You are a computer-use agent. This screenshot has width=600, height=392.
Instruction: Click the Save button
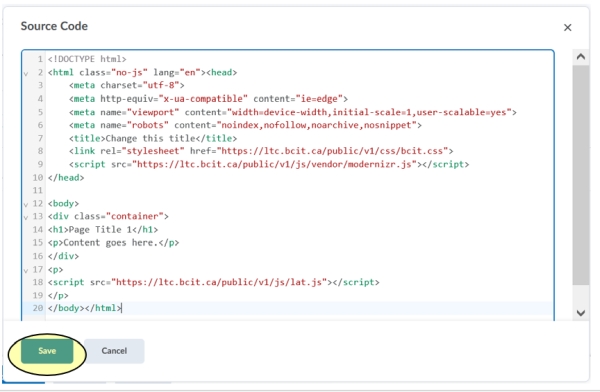point(47,351)
